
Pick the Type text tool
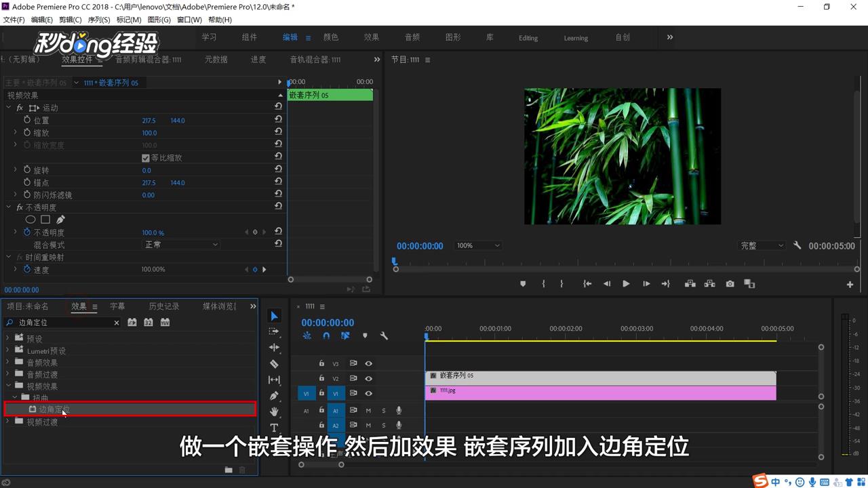[x=274, y=428]
